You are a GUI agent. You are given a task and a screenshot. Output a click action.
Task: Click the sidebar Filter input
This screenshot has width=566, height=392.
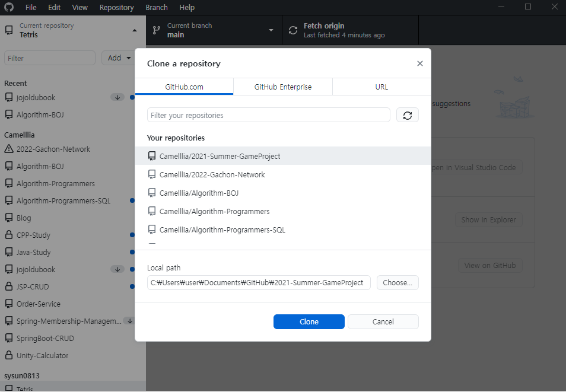click(50, 58)
